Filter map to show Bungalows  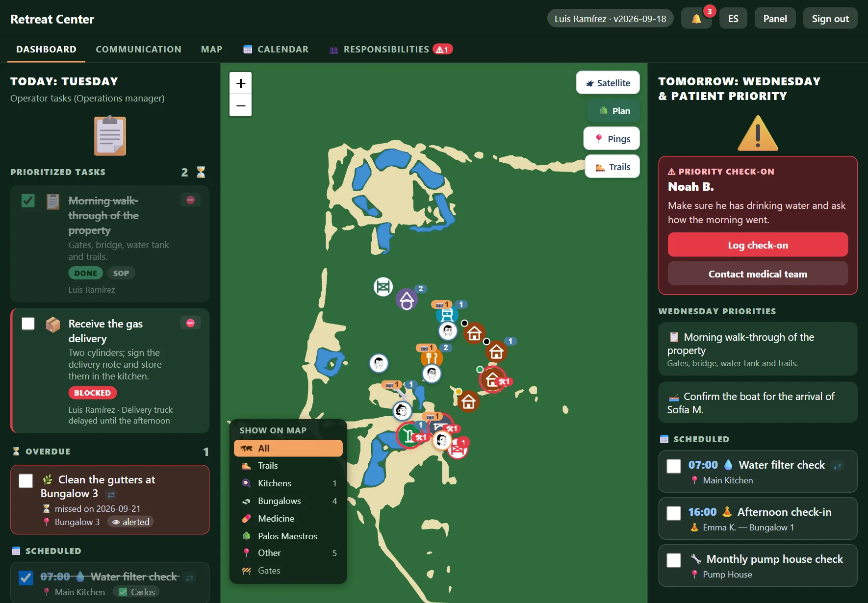pos(288,501)
